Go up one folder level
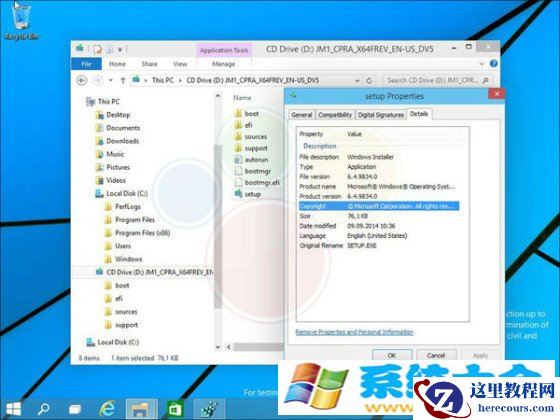This screenshot has width=560, height=420. point(123,80)
